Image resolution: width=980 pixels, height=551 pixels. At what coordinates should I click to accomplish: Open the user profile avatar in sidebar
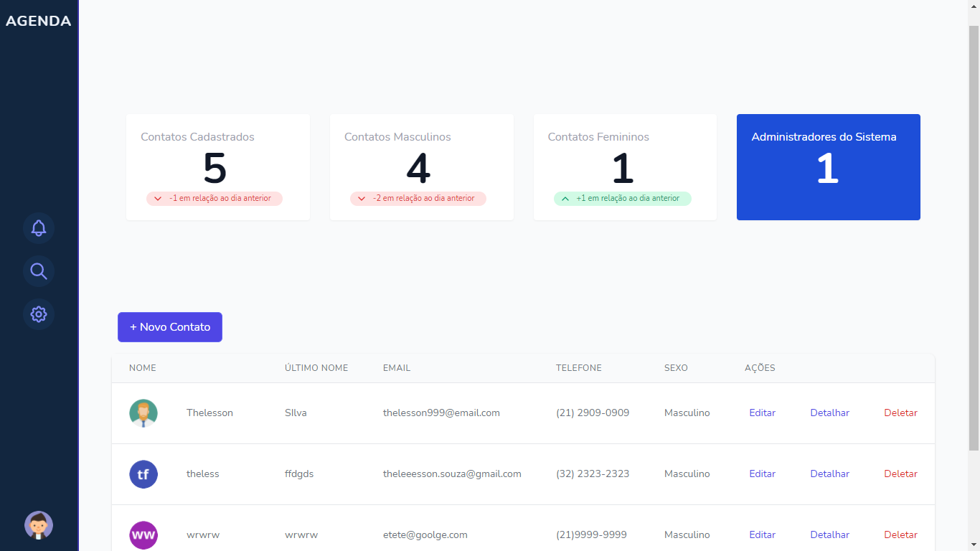(x=39, y=525)
